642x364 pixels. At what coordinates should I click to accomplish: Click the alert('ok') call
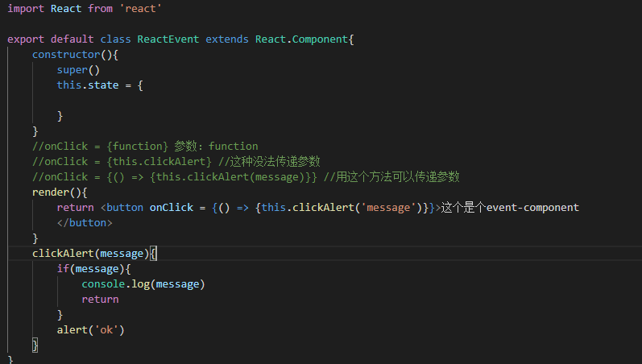[90, 329]
